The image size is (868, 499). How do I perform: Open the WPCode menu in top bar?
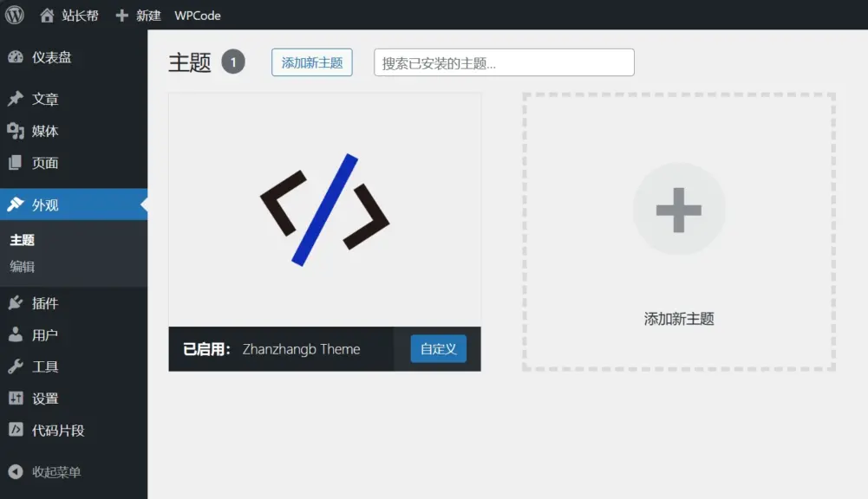click(x=197, y=15)
